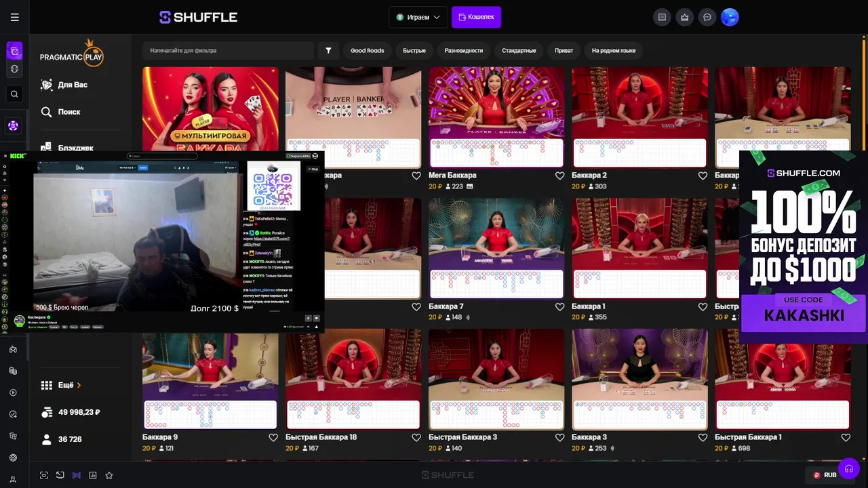Open the checkmark-plus icon in left sidebar
The width and height of the screenshot is (868, 488).
pyautogui.click(x=13, y=415)
